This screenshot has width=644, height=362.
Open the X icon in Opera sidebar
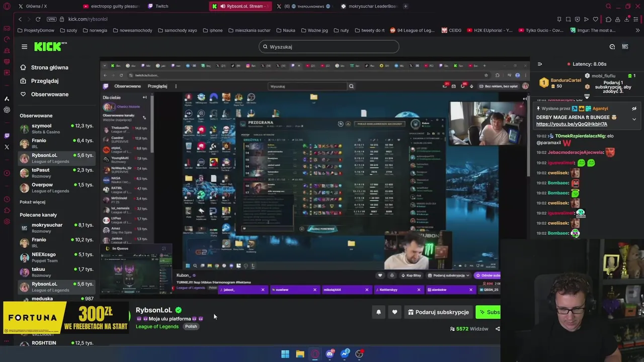7,147
